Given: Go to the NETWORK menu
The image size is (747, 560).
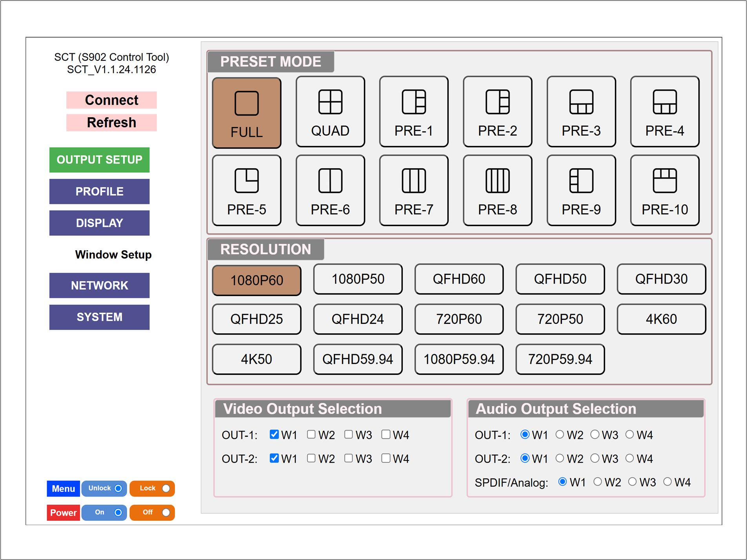Looking at the screenshot, I should [x=99, y=285].
